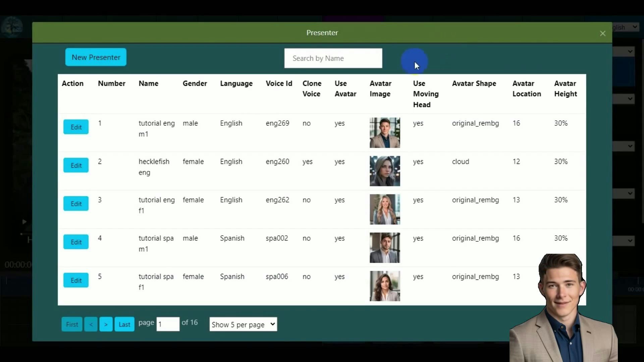
Task: Click avatar image of tutorial spa f1
Action: [x=384, y=286]
